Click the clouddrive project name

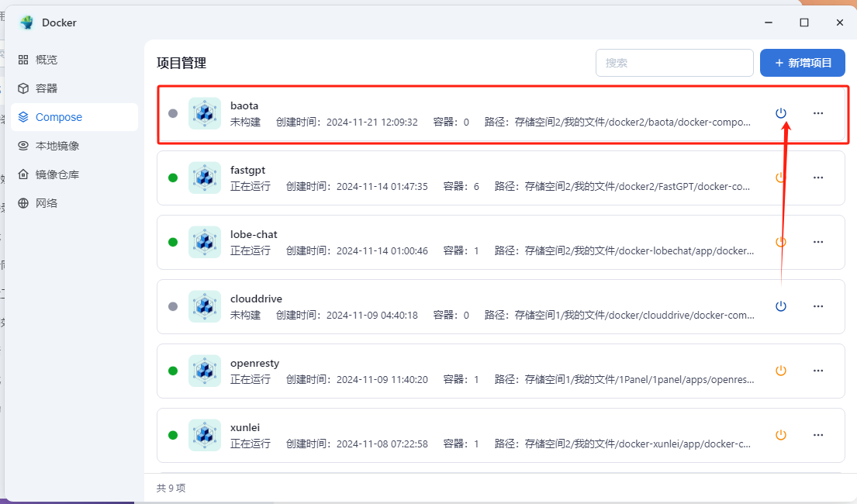click(257, 299)
